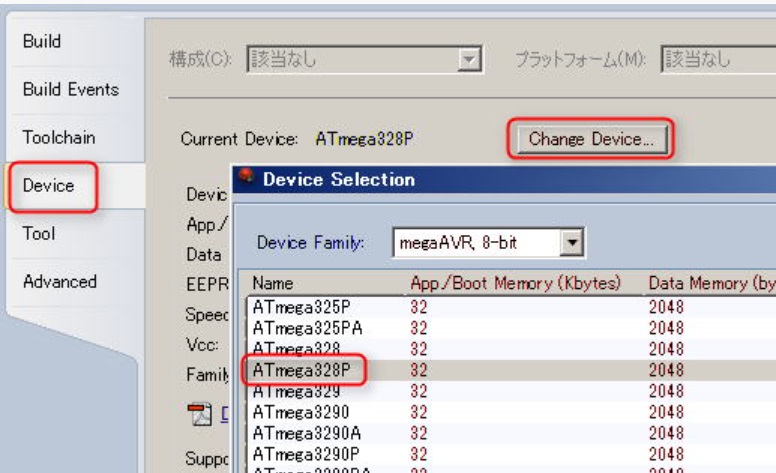776x473 pixels.
Task: Open the Device Family dropdown
Action: (572, 242)
